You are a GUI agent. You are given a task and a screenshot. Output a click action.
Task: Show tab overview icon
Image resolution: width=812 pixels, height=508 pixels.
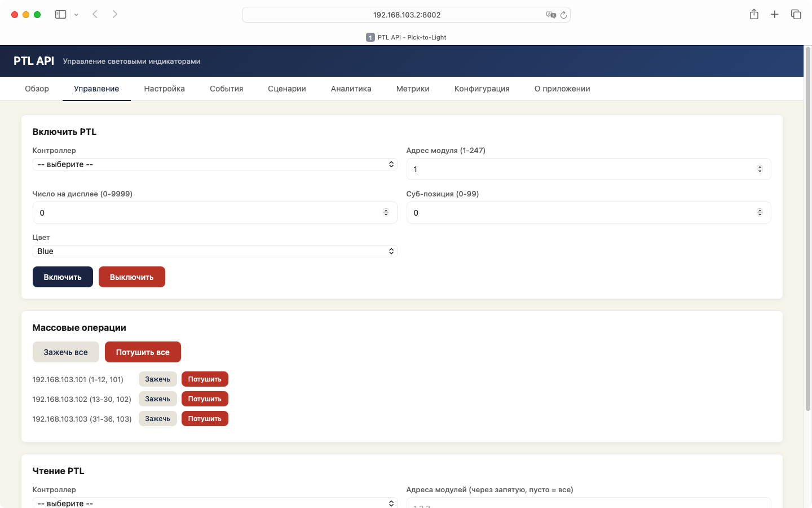(796, 15)
